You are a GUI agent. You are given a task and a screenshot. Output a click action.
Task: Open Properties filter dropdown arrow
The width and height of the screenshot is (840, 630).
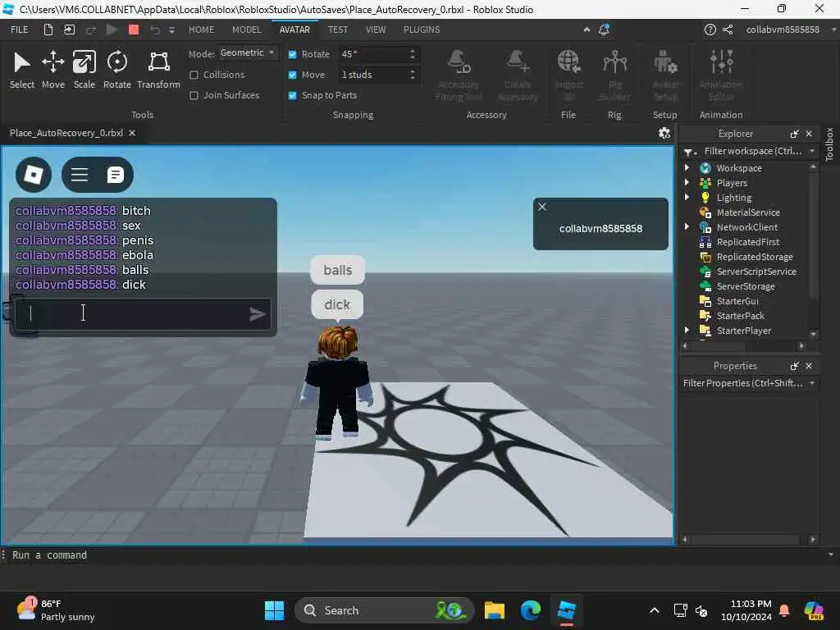(812, 383)
